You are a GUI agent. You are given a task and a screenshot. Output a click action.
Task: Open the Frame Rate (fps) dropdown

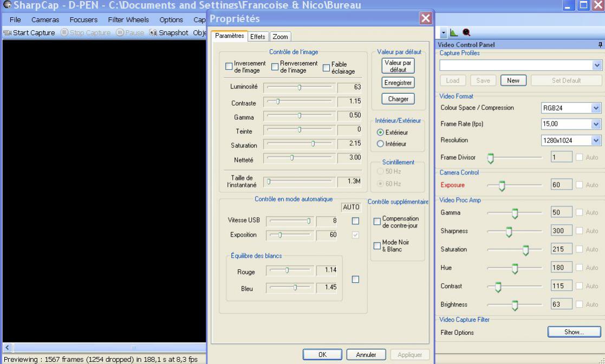click(596, 124)
